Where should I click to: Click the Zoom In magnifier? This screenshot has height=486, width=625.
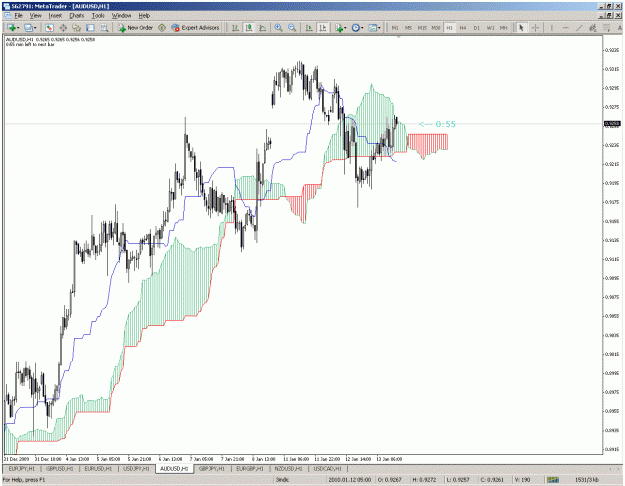[x=279, y=28]
